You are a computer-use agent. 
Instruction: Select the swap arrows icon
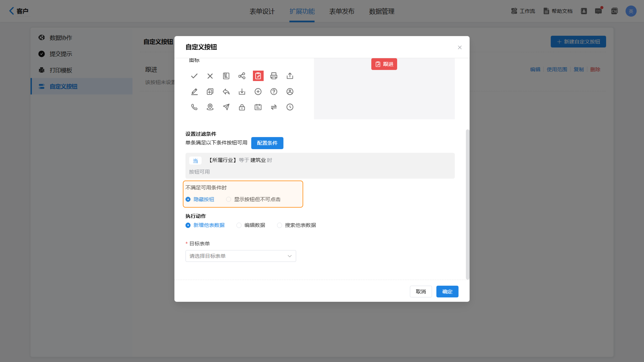[x=274, y=107]
